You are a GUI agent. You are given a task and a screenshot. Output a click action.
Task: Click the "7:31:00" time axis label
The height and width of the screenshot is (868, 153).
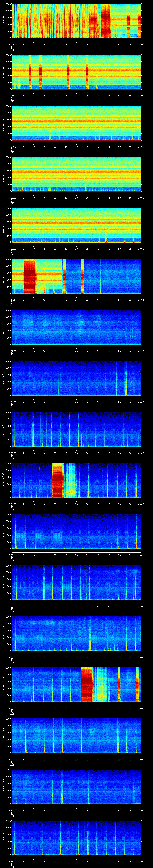tap(12, 351)
